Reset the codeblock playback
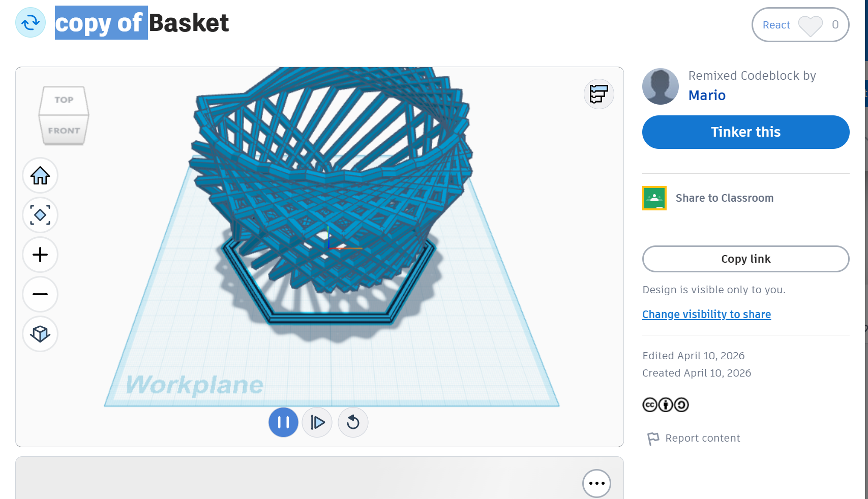The width and height of the screenshot is (868, 499). click(x=353, y=422)
